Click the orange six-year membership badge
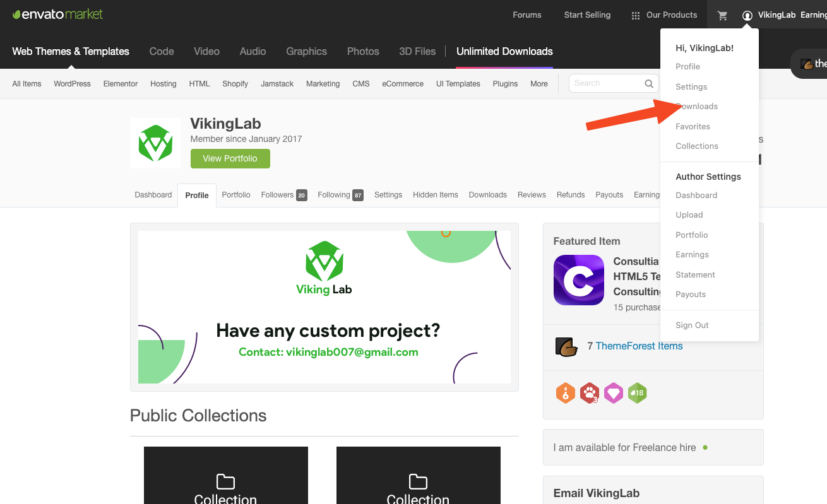 click(x=566, y=393)
